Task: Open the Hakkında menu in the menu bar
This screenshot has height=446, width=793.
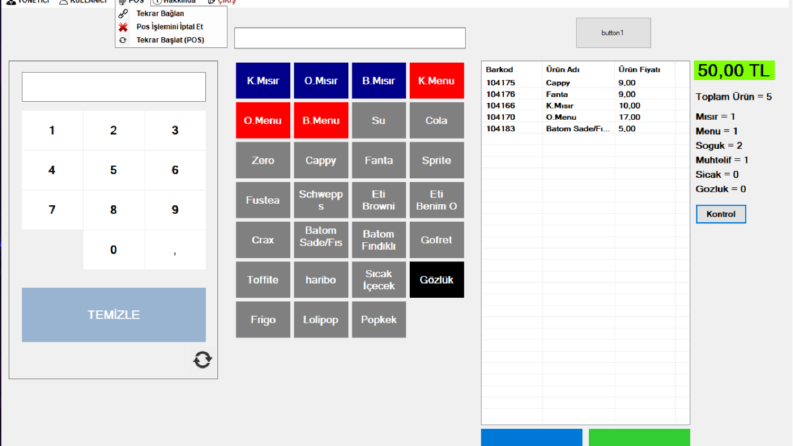Action: pyautogui.click(x=174, y=2)
